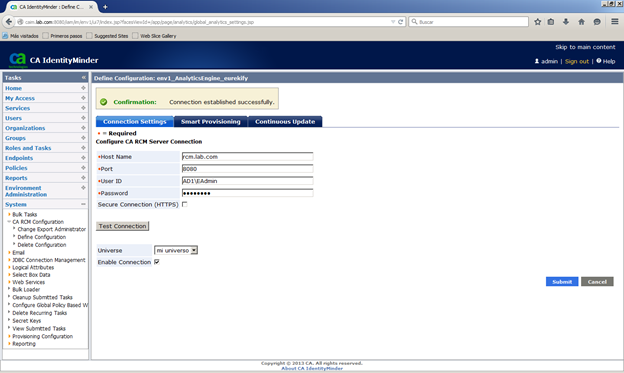Click the bookmark star icon in the browser toolbar
Screen dimensions: 624x373
point(537,22)
